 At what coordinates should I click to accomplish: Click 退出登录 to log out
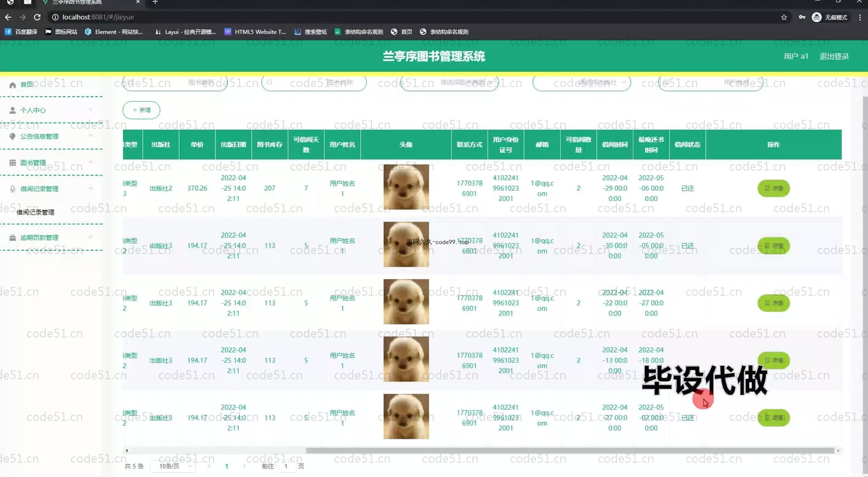click(834, 56)
